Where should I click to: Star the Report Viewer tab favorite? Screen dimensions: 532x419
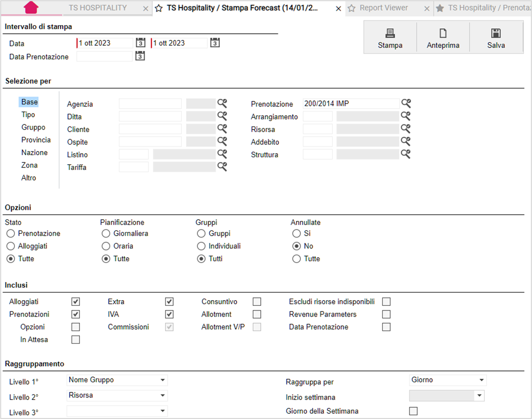[352, 8]
